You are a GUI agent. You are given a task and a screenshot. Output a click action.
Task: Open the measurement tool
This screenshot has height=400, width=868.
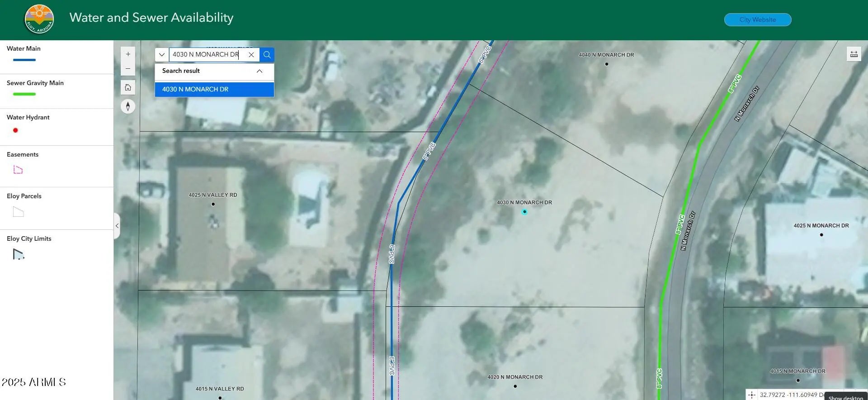[x=854, y=54]
